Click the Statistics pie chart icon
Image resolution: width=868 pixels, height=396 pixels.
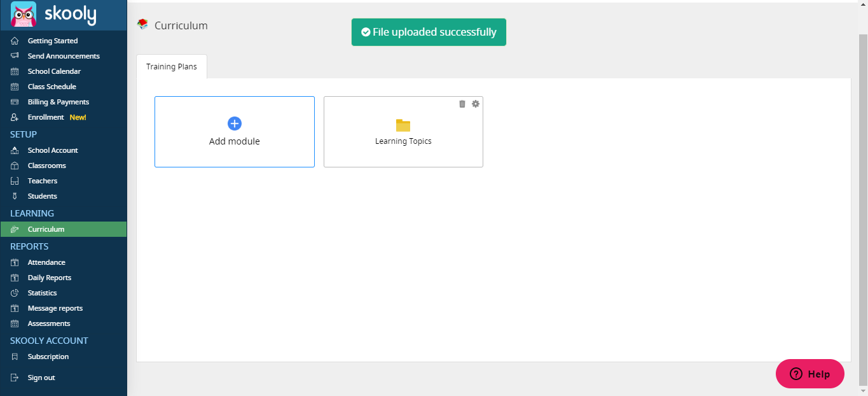pyautogui.click(x=15, y=293)
